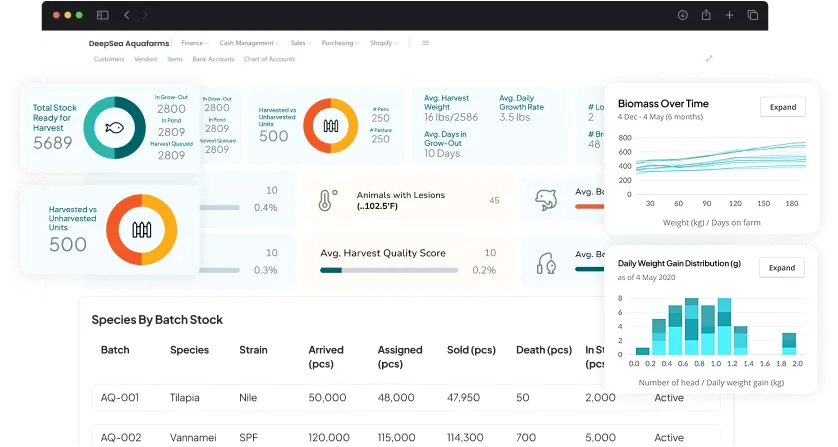
Task: Click the fish icon in the Total Stock donut
Action: pos(114,127)
